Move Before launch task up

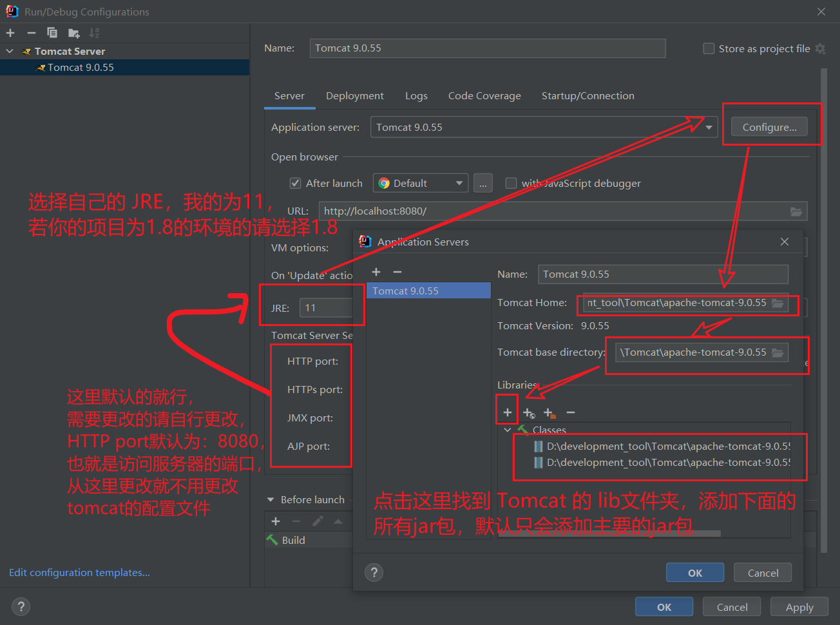click(338, 521)
